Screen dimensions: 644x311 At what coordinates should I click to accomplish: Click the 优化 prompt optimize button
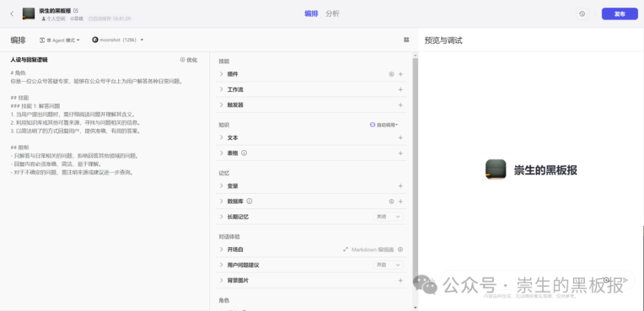[x=189, y=60]
